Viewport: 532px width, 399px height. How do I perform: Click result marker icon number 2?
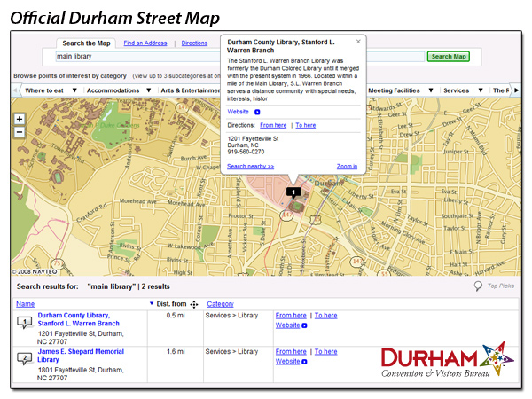coord(25,358)
